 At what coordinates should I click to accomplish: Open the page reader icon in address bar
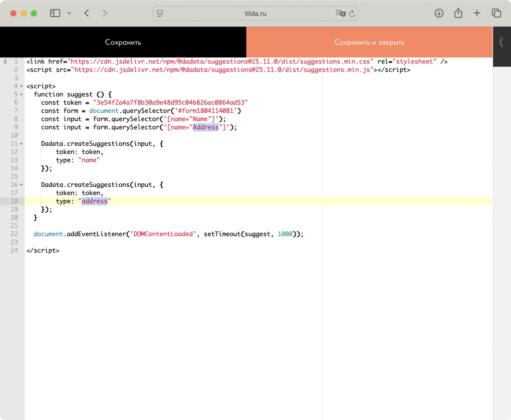[160, 13]
